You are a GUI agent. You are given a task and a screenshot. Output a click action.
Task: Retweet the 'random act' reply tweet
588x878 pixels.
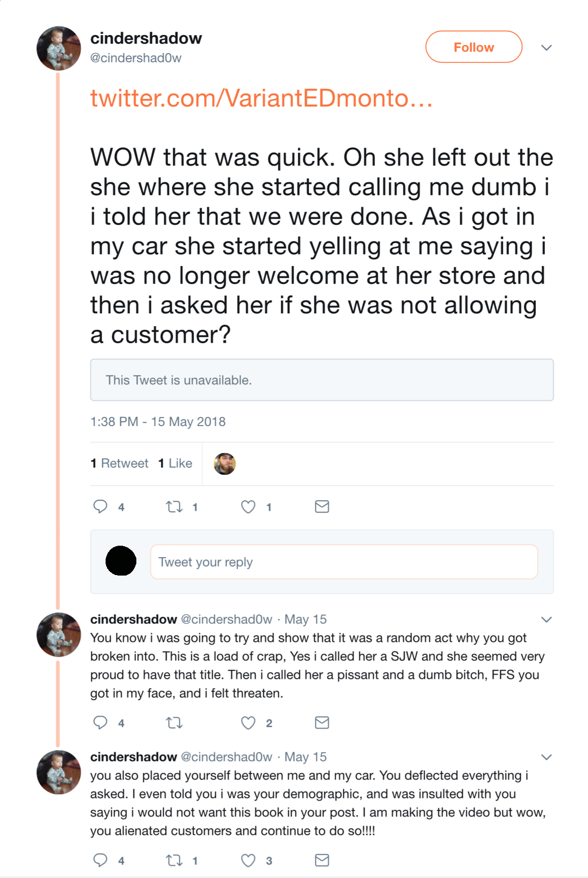coord(174,723)
